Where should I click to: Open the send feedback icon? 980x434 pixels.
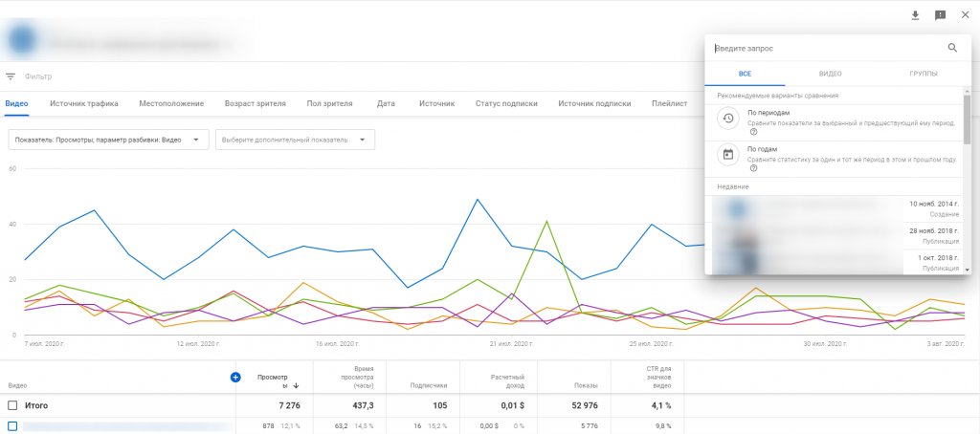(x=940, y=15)
